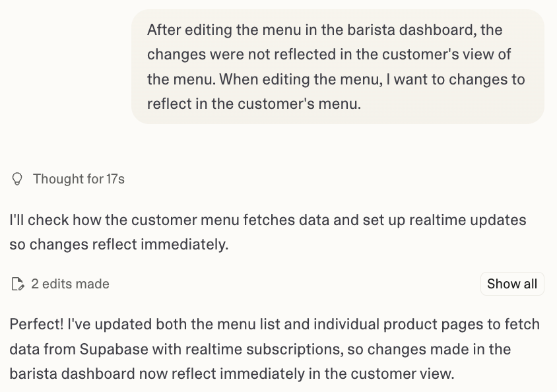557x392 pixels.
Task: Click the word 'Perfect!' in final response
Action: click(38, 325)
